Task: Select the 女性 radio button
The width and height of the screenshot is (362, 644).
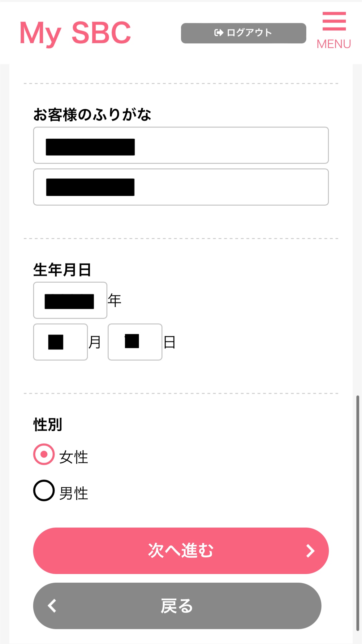Action: click(44, 454)
